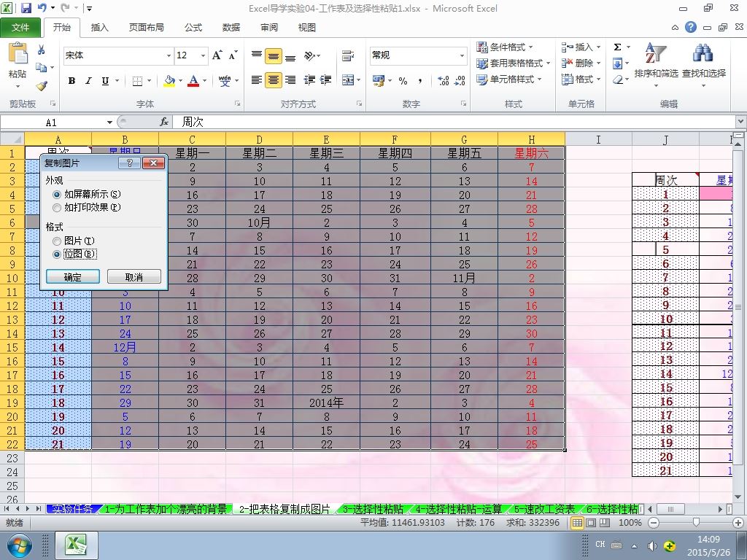Click the decrease decimal icon
Image resolution: width=747 pixels, height=560 pixels.
pyautogui.click(x=460, y=80)
